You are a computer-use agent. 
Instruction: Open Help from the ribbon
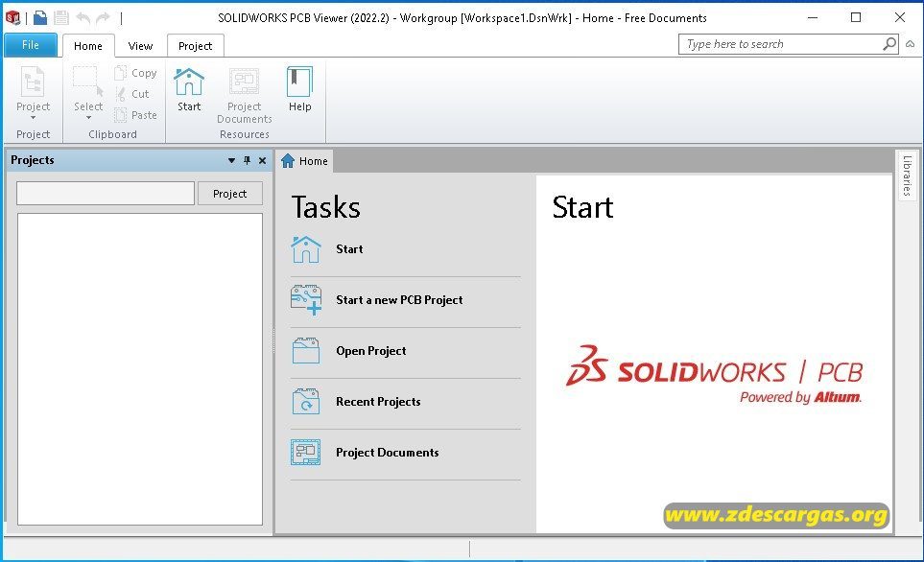click(300, 89)
